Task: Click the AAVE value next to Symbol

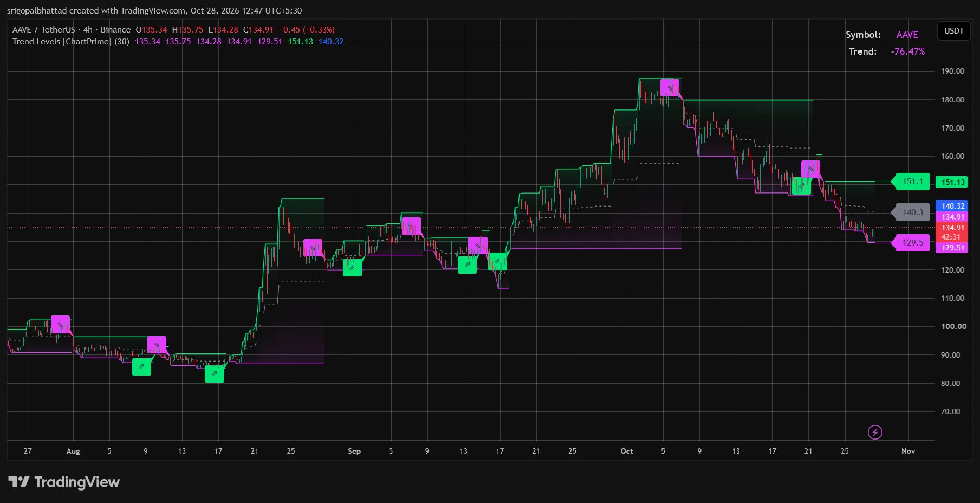Action: tap(907, 35)
